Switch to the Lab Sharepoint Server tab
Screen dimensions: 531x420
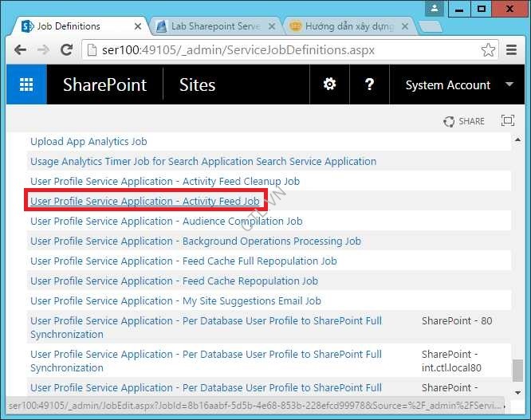click(x=209, y=26)
